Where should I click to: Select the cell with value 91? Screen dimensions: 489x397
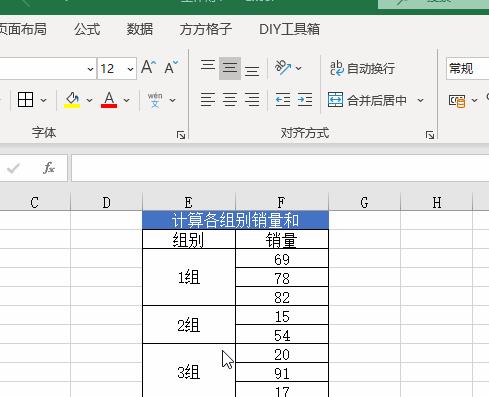(282, 373)
